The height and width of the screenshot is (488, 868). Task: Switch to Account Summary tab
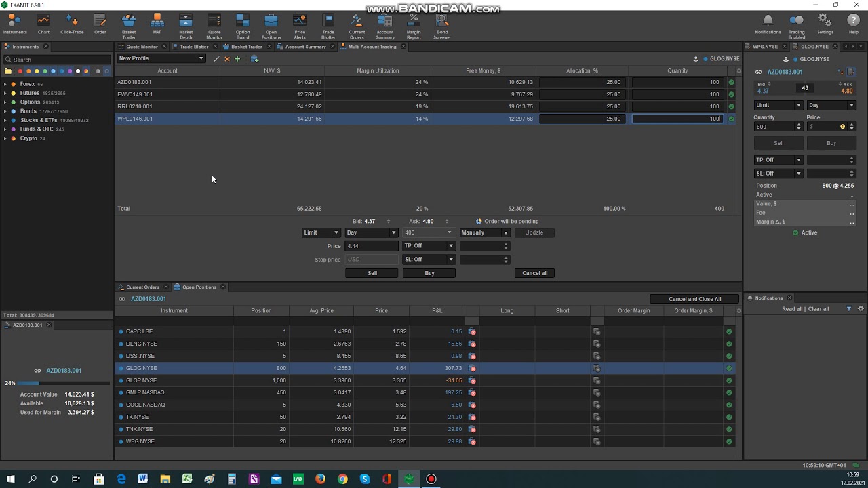tap(305, 47)
